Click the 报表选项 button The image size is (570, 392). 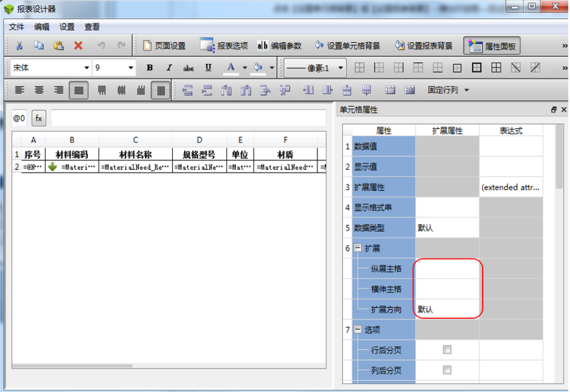coord(224,46)
